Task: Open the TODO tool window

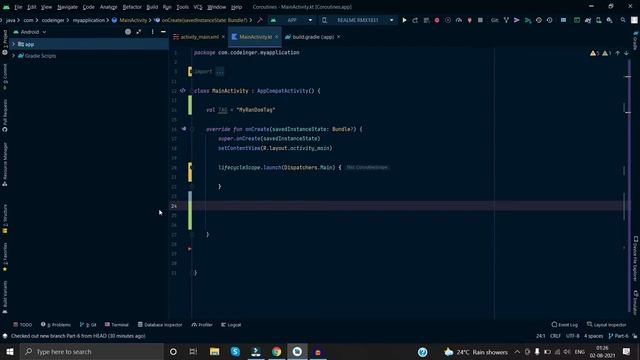Action: pos(22,325)
